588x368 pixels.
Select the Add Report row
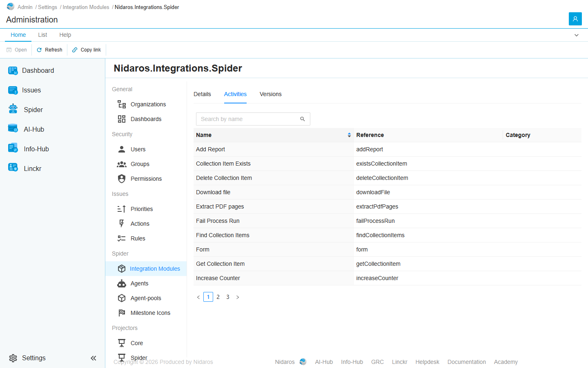(388, 149)
